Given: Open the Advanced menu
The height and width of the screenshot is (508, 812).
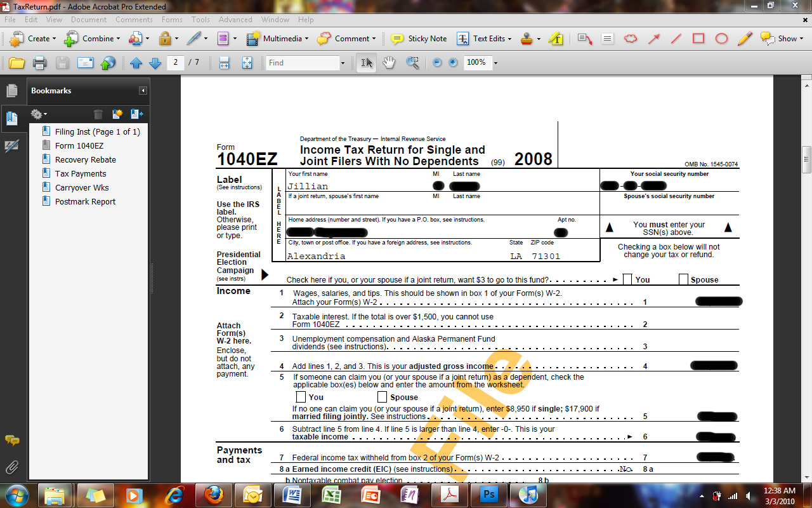Looking at the screenshot, I should [235, 20].
